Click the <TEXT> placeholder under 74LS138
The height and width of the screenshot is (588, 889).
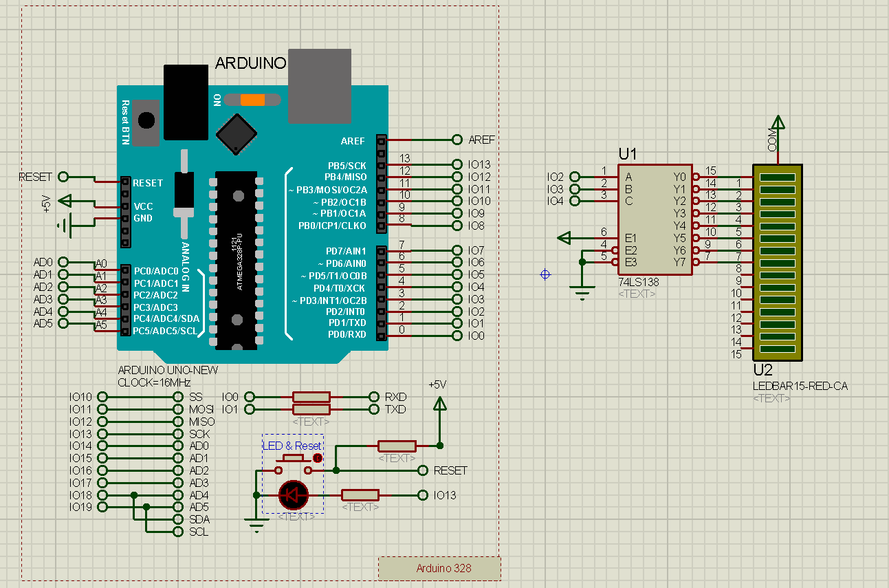[x=637, y=294]
